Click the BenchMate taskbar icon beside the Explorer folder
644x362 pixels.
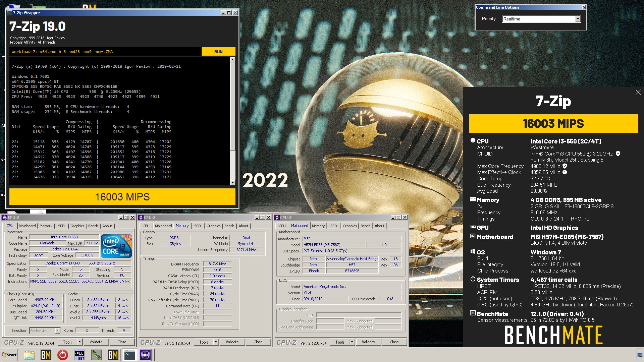point(46,355)
